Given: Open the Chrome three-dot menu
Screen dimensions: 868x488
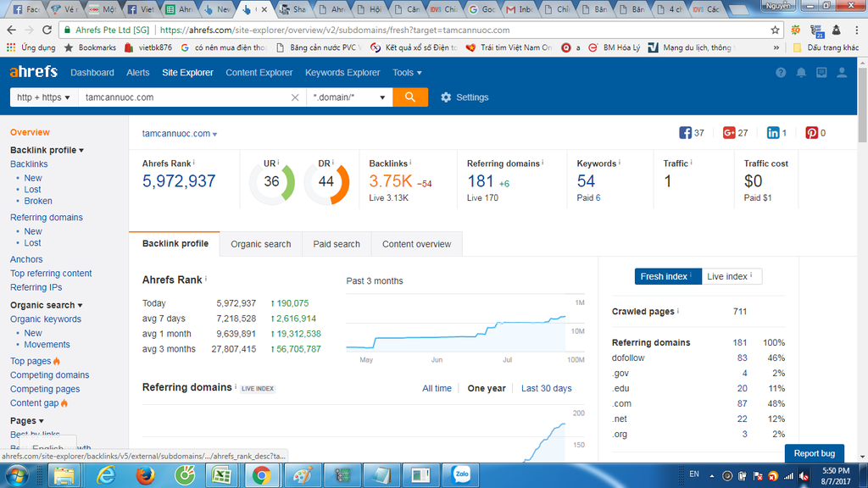Looking at the screenshot, I should [x=857, y=30].
